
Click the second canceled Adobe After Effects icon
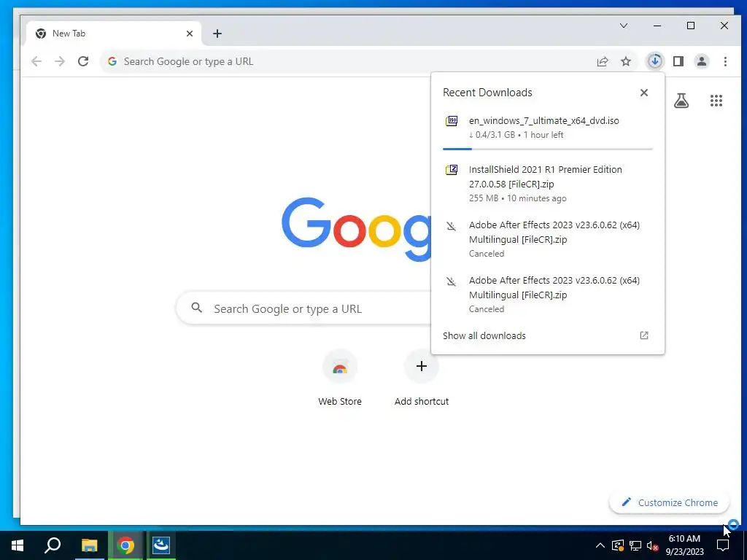(x=451, y=281)
